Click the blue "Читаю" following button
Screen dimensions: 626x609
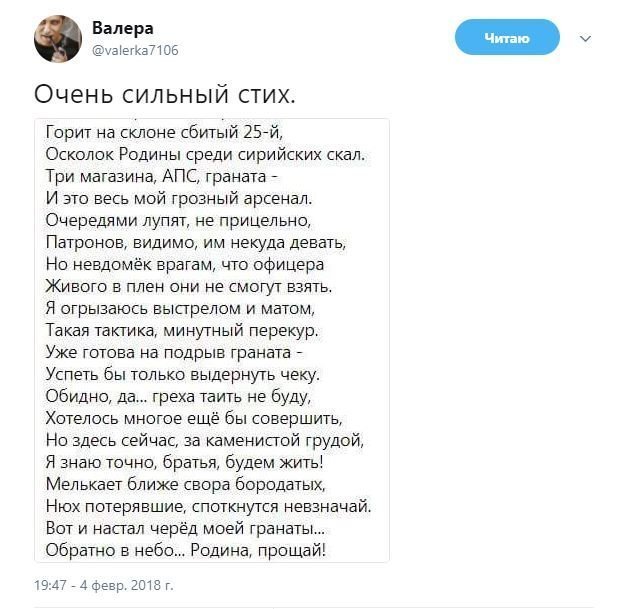(x=506, y=38)
